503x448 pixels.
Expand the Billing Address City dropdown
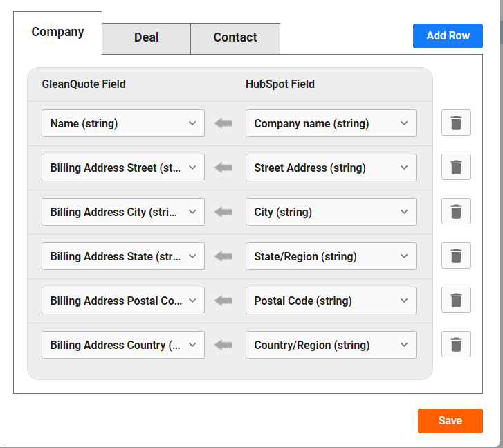point(123,212)
